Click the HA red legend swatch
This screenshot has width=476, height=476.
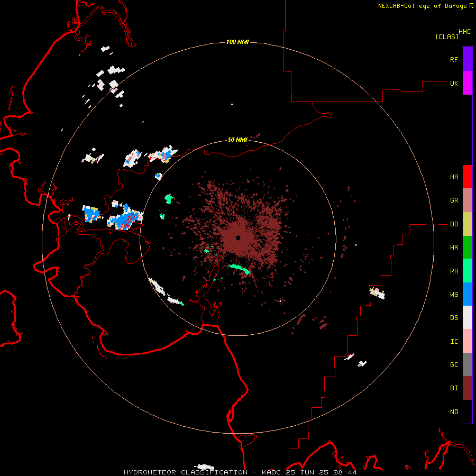[x=467, y=177]
